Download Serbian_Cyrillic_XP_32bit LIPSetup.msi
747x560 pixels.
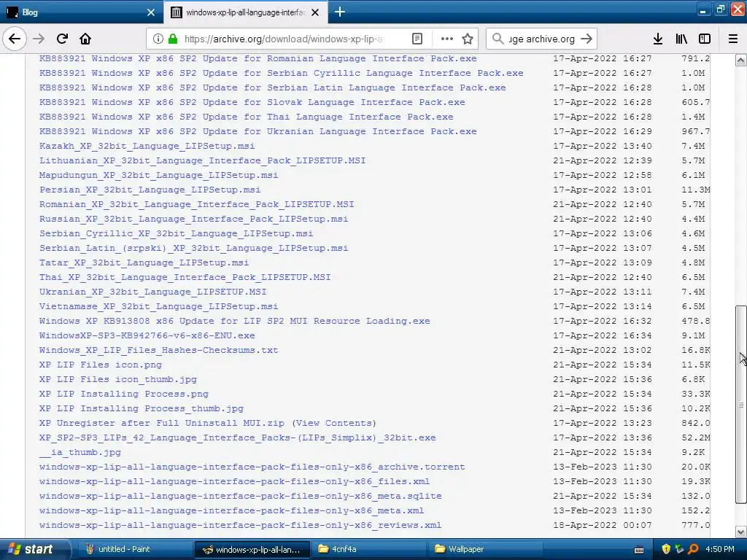(x=177, y=233)
